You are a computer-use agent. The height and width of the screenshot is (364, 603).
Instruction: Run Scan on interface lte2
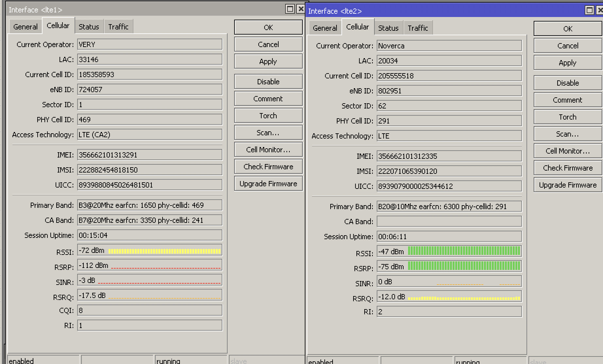(567, 134)
